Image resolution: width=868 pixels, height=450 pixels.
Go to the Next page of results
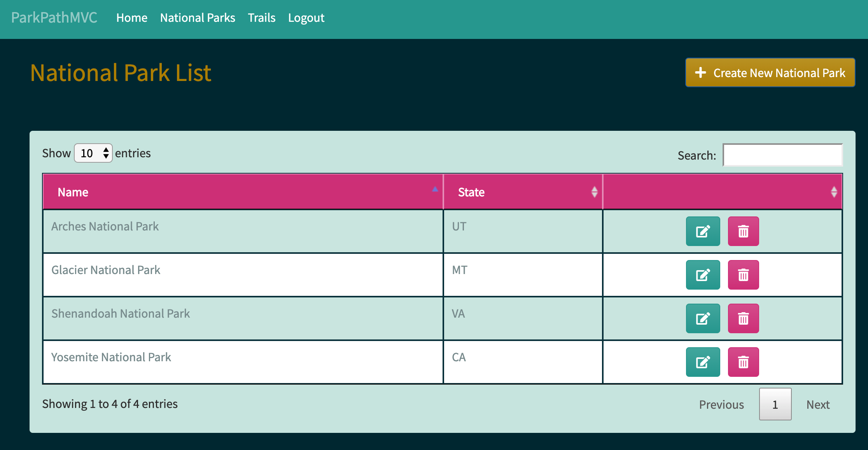(x=818, y=404)
